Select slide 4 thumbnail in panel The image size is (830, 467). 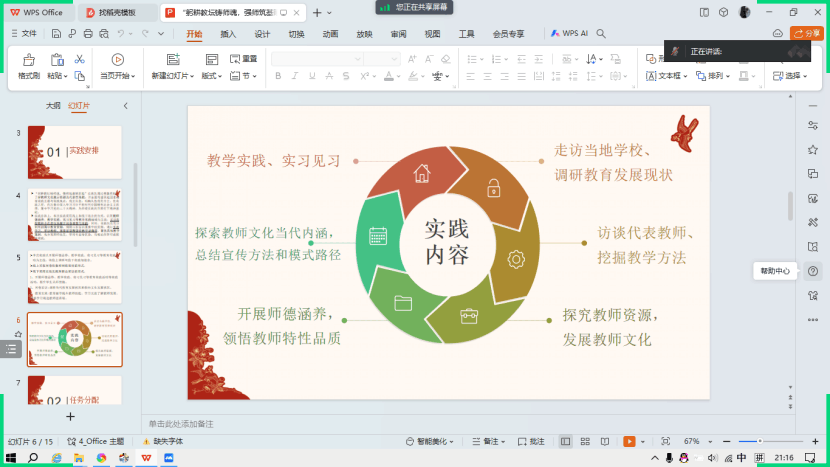(x=74, y=214)
